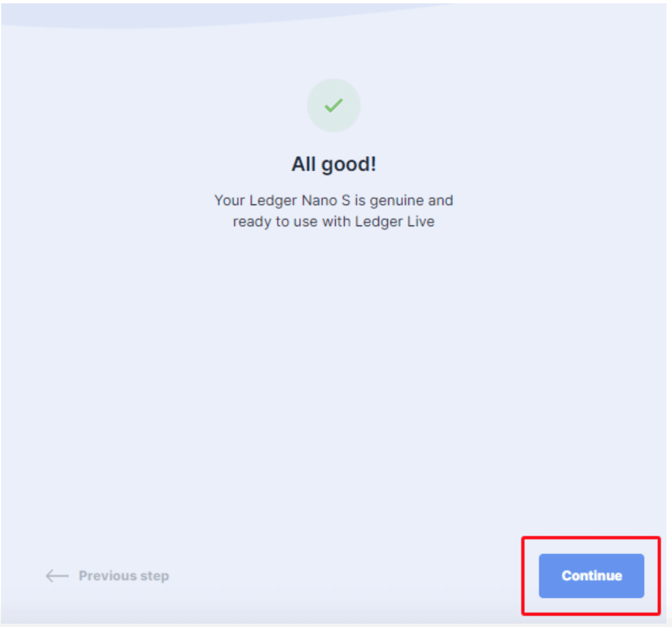
Task: Click the word 'good!' in heading
Action: tap(349, 165)
